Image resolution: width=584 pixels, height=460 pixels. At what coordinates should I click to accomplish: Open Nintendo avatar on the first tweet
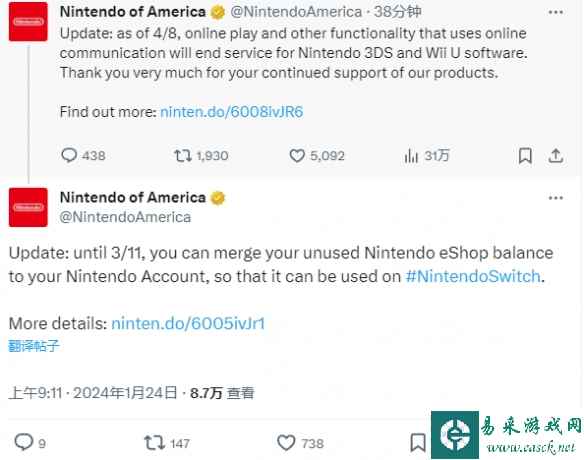(28, 22)
